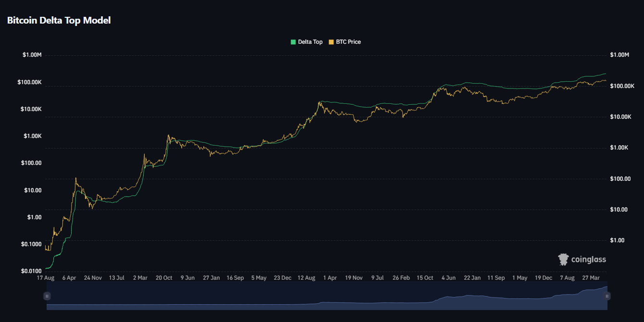Click the yellow BTC Price legend square
This screenshot has height=322, width=644.
(x=331, y=42)
